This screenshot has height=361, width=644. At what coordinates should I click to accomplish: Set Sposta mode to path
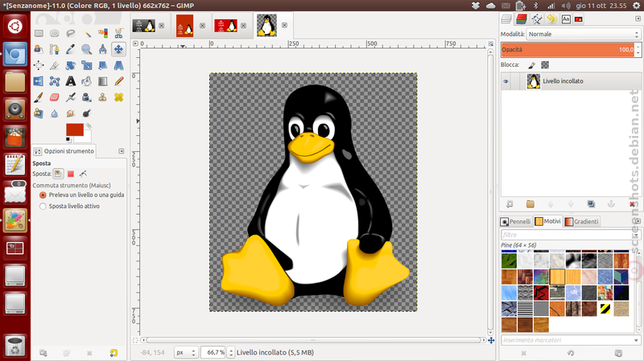point(83,174)
